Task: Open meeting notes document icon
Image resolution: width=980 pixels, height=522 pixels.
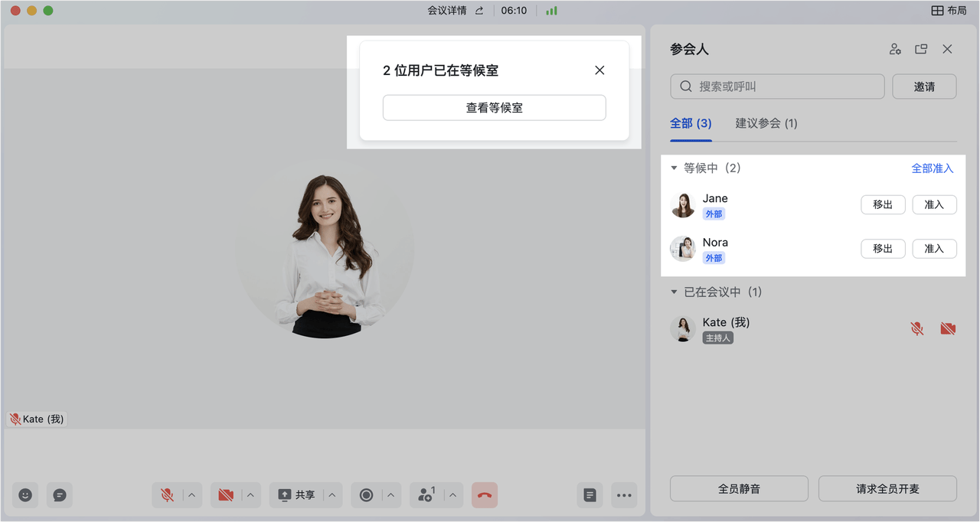Action: 590,495
